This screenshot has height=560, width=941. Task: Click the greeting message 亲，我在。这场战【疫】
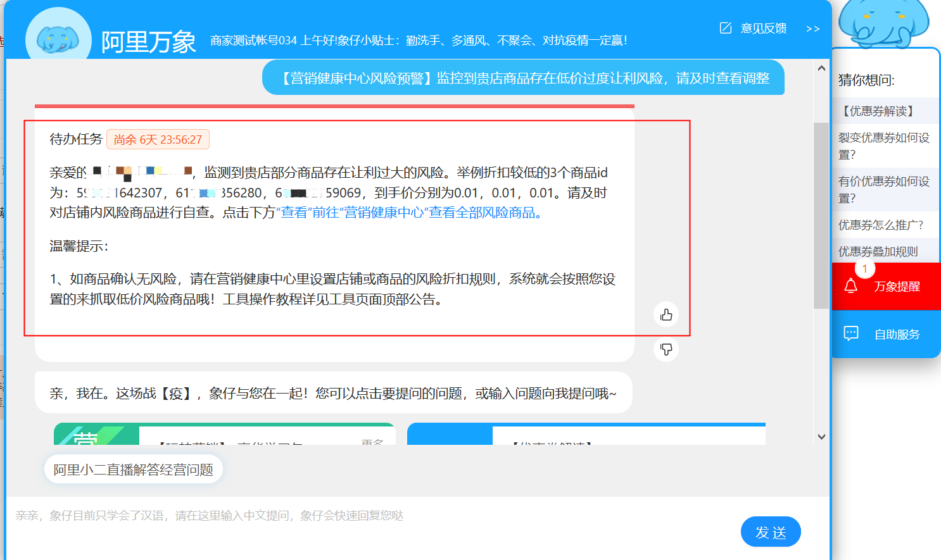pos(333,394)
